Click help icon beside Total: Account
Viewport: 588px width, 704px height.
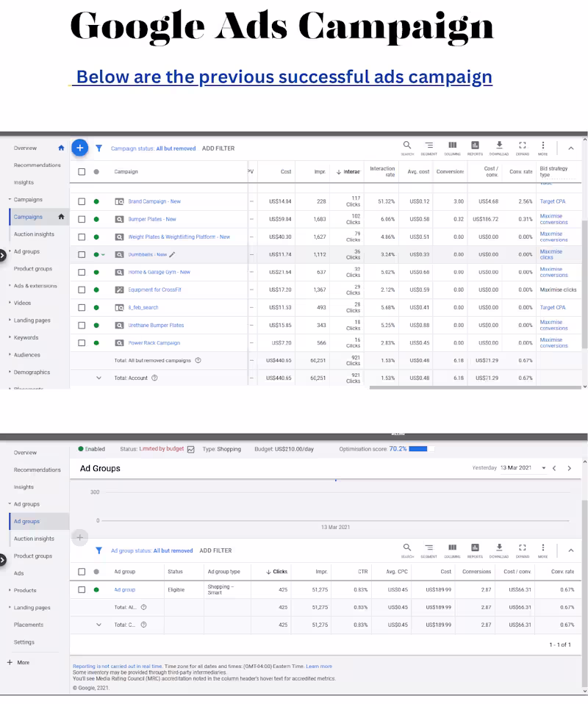tap(154, 378)
